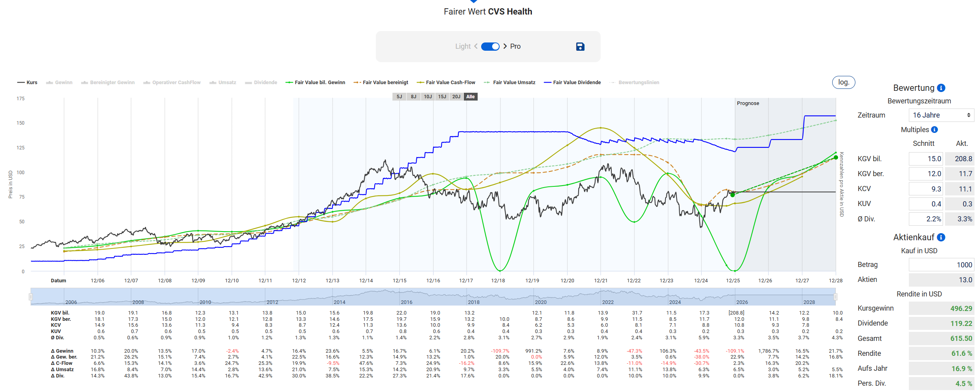Click the Betrag input field
The image size is (980, 392).
tap(941, 265)
